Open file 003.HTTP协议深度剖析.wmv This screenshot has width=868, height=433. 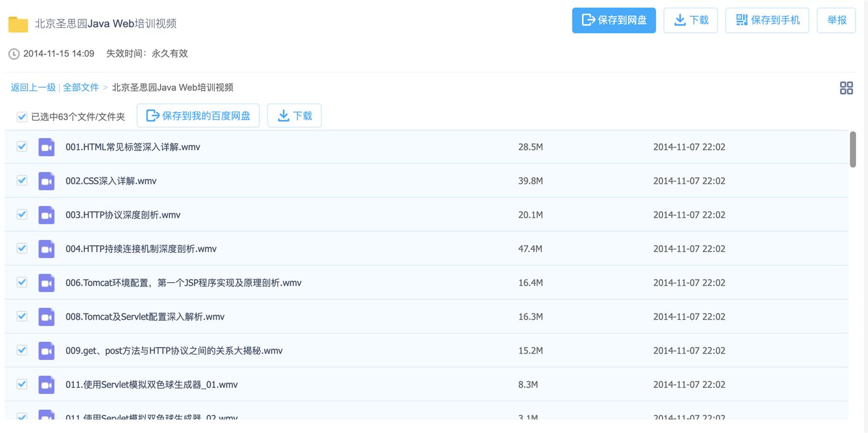tap(123, 215)
